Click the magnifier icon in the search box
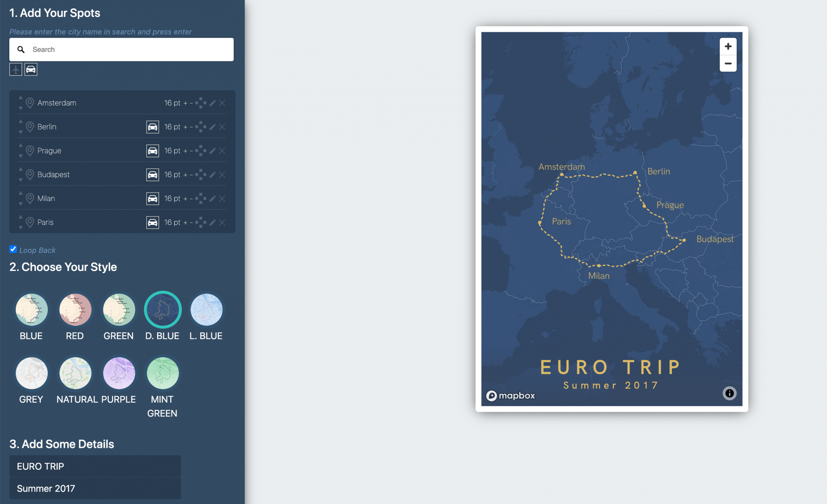This screenshot has width=827, height=504. pos(21,49)
